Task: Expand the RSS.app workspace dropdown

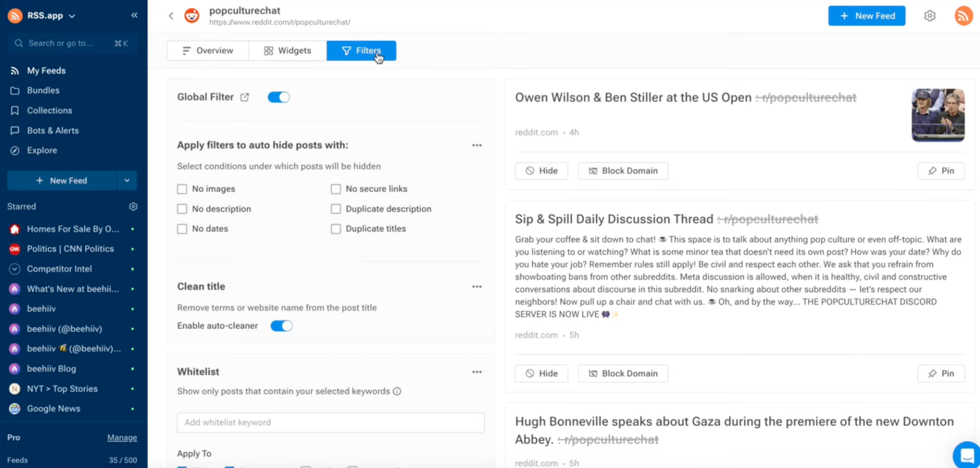Action: pos(72,16)
